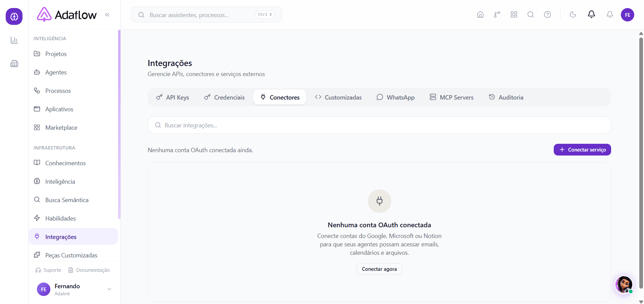
Task: Click the Conectar serviço button
Action: (582, 150)
